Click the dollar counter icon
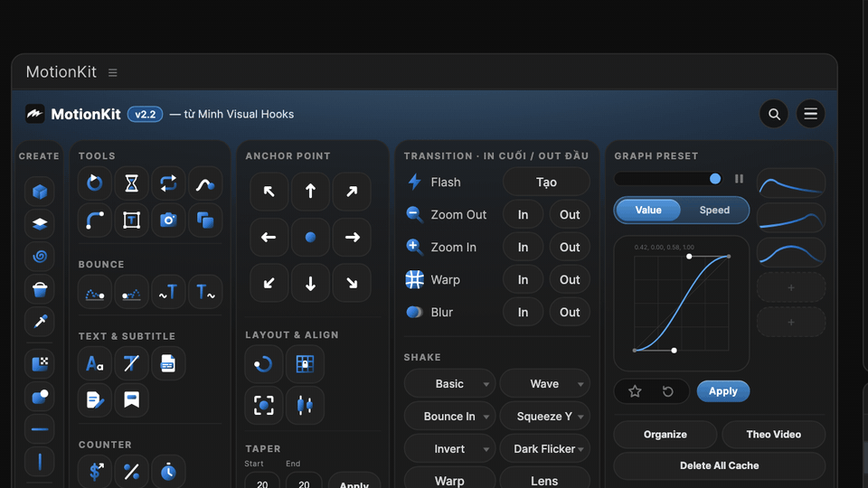This screenshot has height=488, width=868. point(95,472)
